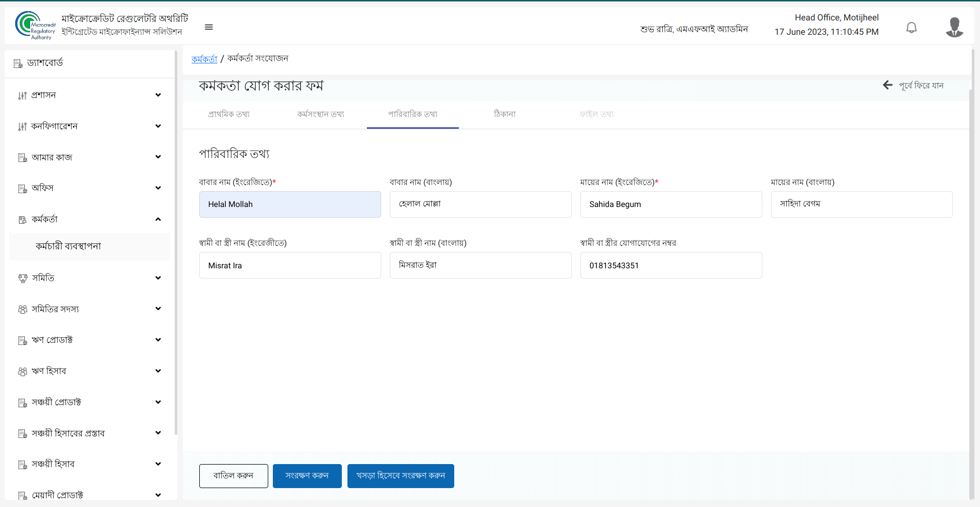Click the সমিতির সদস্য members icon
980x507 pixels.
point(22,309)
